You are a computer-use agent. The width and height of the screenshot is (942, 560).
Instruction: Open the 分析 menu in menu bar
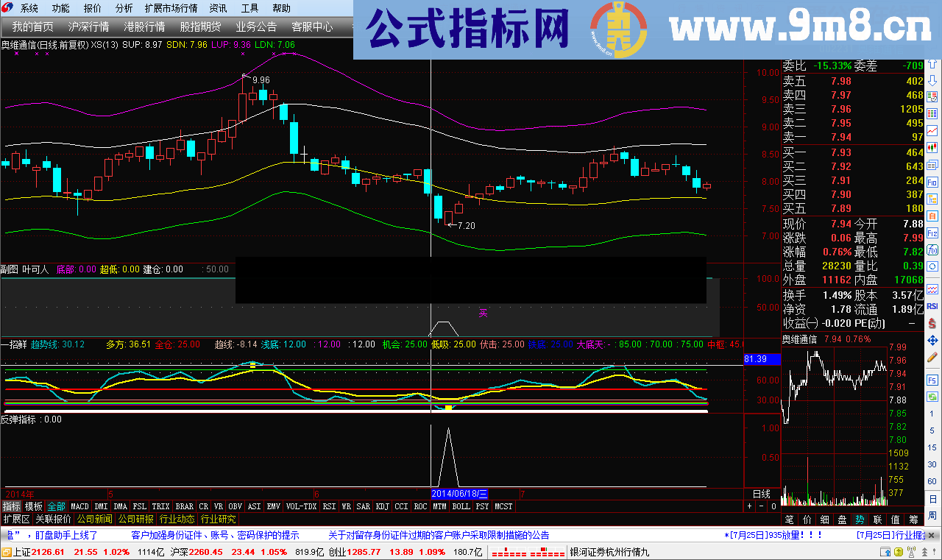[124, 8]
